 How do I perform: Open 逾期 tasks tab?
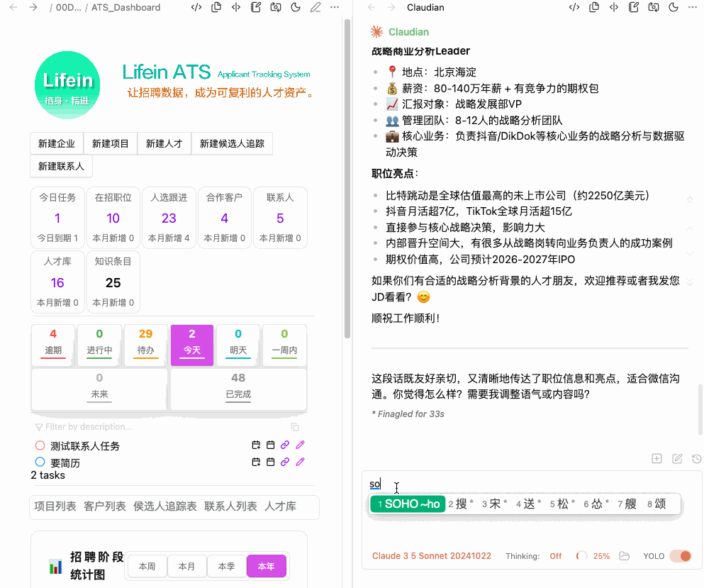[53, 345]
